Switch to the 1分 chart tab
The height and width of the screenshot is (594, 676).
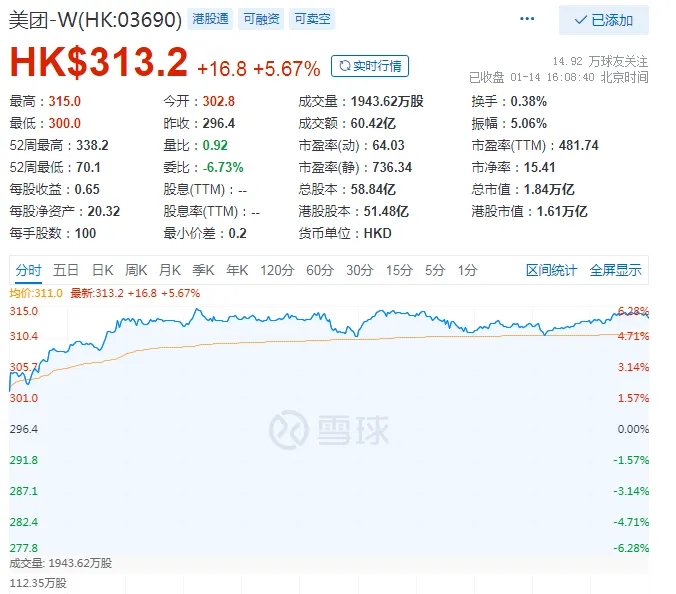pyautogui.click(x=467, y=270)
